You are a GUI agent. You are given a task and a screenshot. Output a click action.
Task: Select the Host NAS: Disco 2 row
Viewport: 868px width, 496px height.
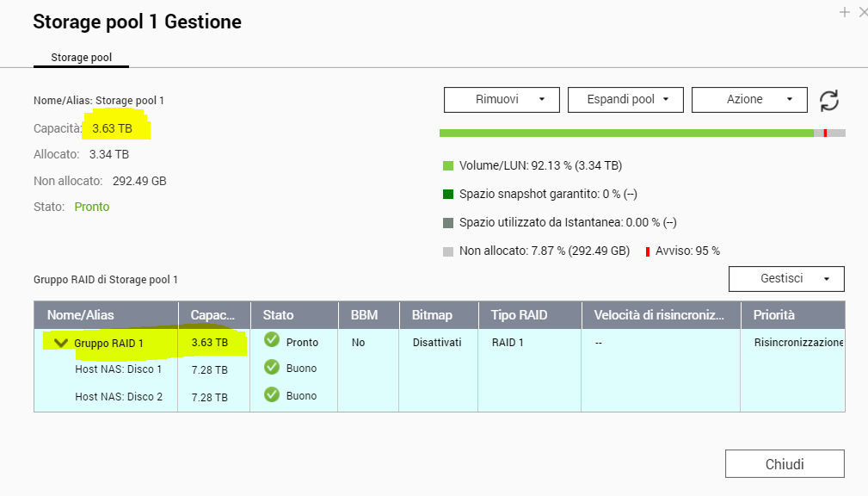[x=118, y=397]
